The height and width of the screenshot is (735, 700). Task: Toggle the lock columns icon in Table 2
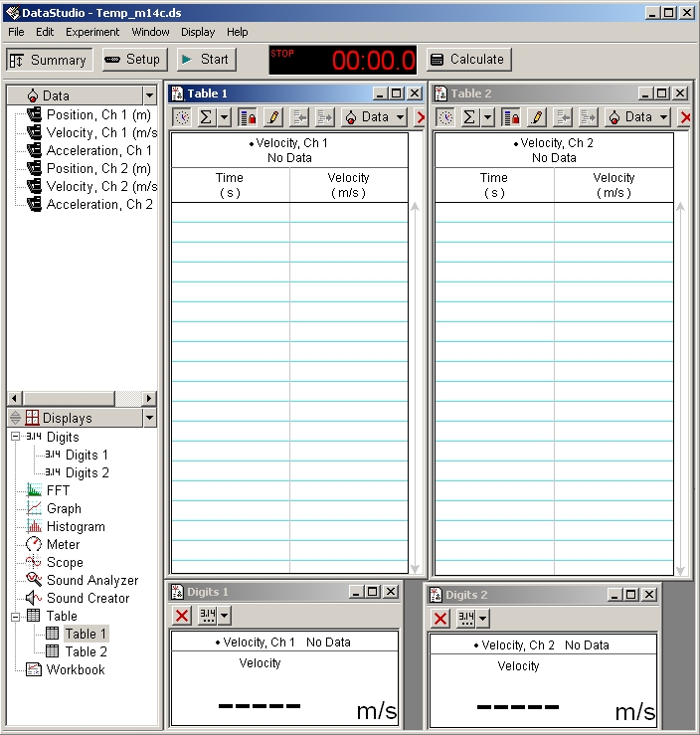[511, 117]
